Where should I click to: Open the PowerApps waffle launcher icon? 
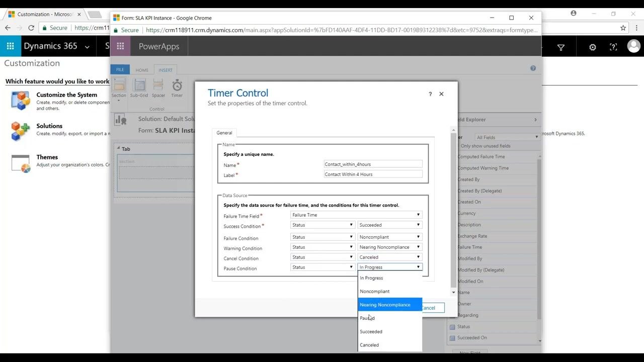[x=120, y=46]
